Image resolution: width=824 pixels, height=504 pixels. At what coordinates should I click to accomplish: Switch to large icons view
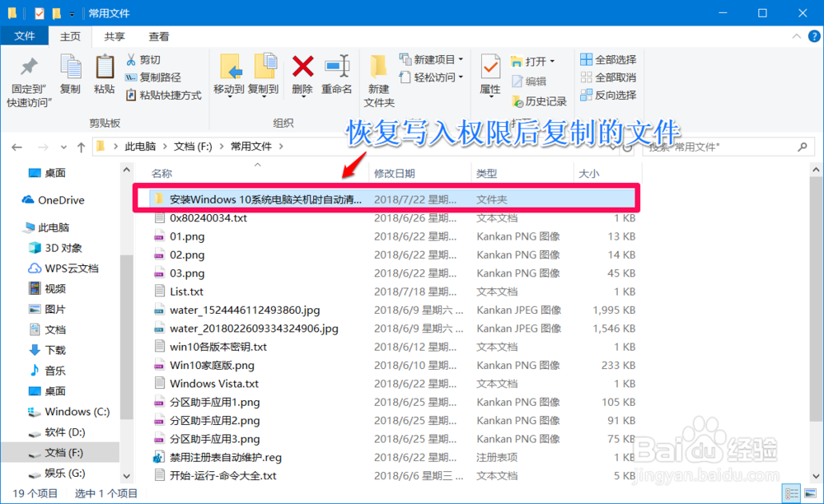810,493
